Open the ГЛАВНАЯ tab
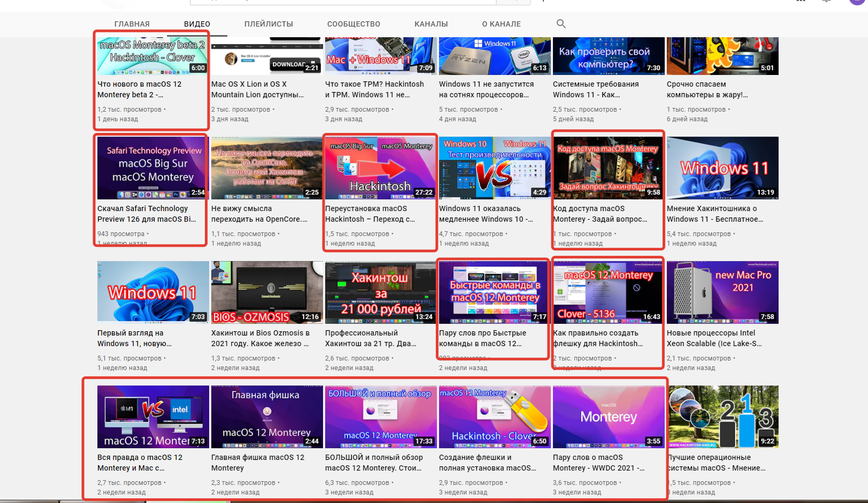This screenshot has width=868, height=503. (132, 24)
